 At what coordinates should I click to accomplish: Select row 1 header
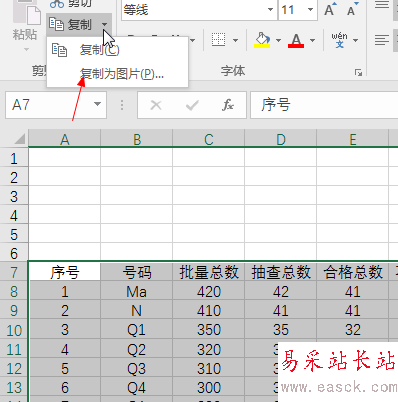[14, 158]
